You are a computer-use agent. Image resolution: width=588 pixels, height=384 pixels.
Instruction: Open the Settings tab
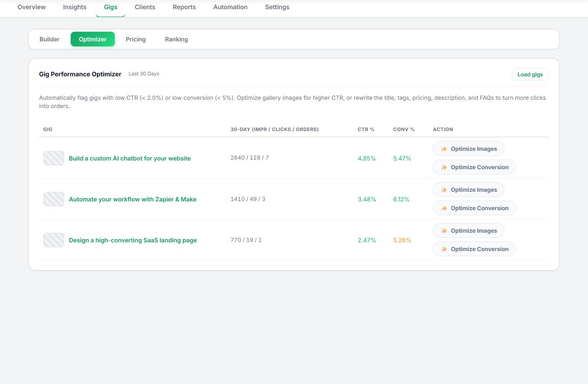277,7
